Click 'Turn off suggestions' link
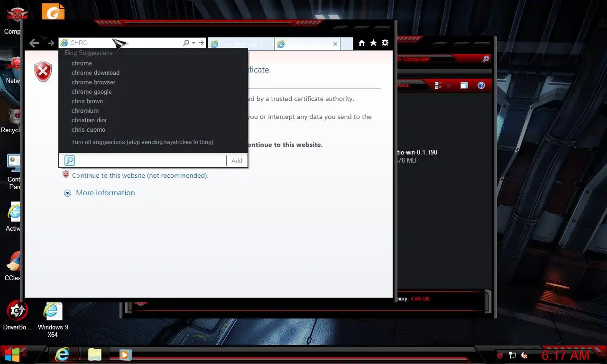 click(142, 142)
